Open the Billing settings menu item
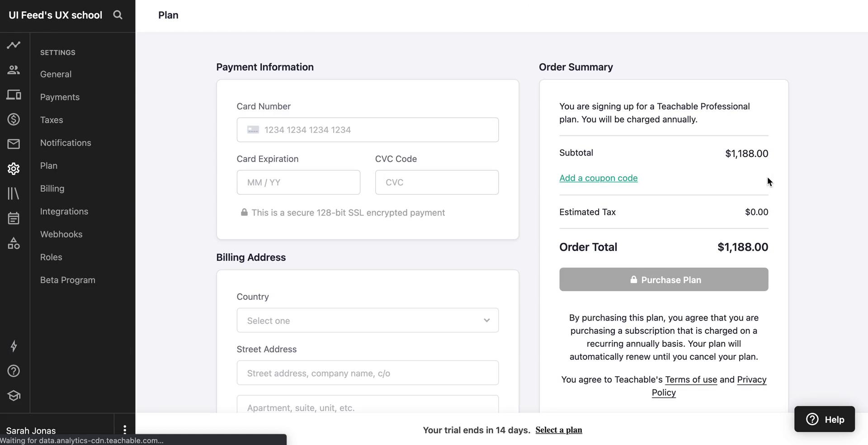 tap(52, 189)
